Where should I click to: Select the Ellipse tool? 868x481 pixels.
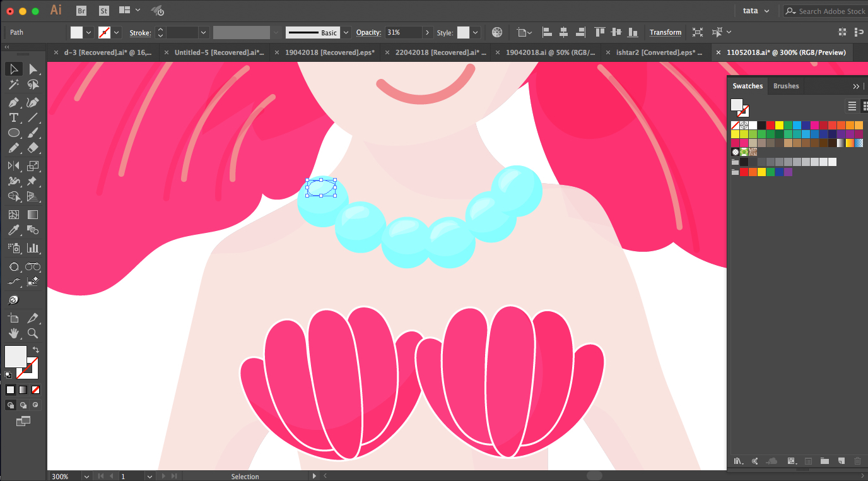click(x=13, y=133)
